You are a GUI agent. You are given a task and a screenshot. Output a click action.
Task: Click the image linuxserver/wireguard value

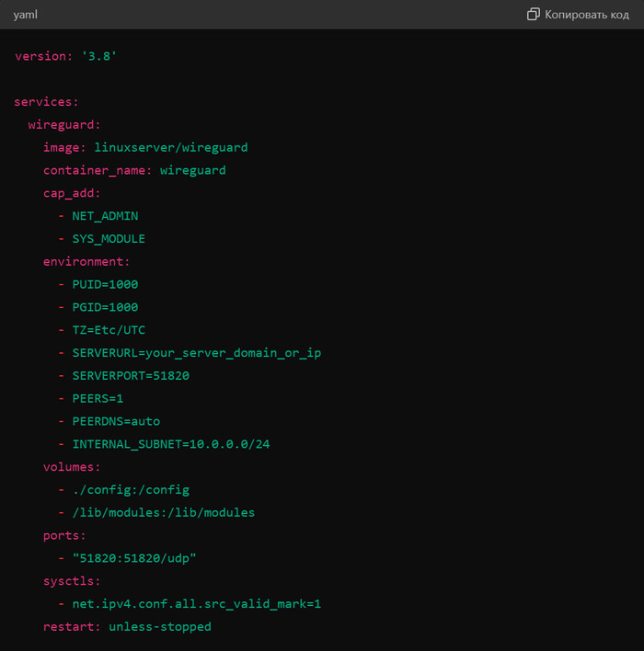coord(170,147)
